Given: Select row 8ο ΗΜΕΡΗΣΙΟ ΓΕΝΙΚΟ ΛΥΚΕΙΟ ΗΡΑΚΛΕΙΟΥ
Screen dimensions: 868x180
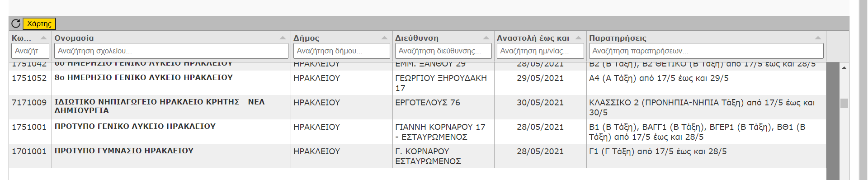Looking at the screenshot, I should 417,83.
